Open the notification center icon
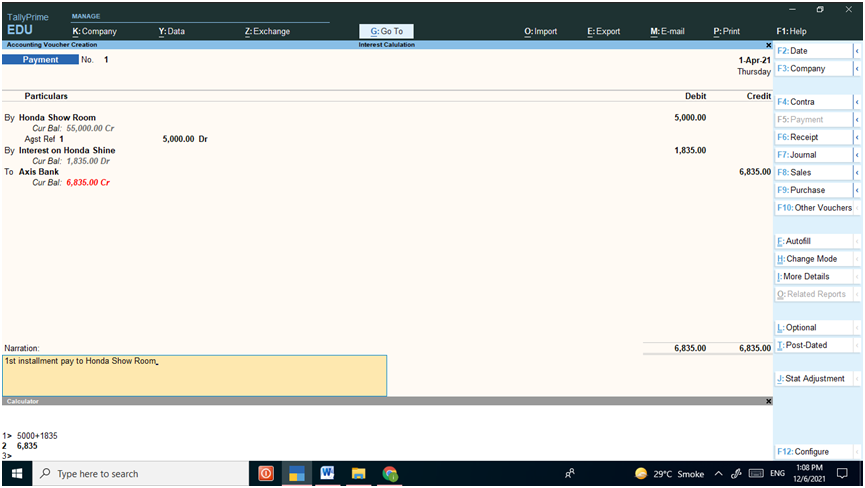This screenshot has height=488, width=865. coord(842,474)
